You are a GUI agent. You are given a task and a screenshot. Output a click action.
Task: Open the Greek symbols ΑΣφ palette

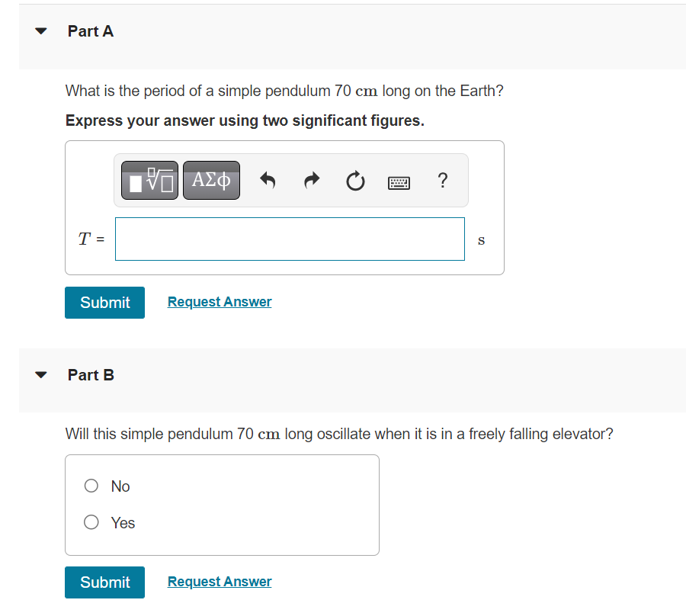point(211,181)
